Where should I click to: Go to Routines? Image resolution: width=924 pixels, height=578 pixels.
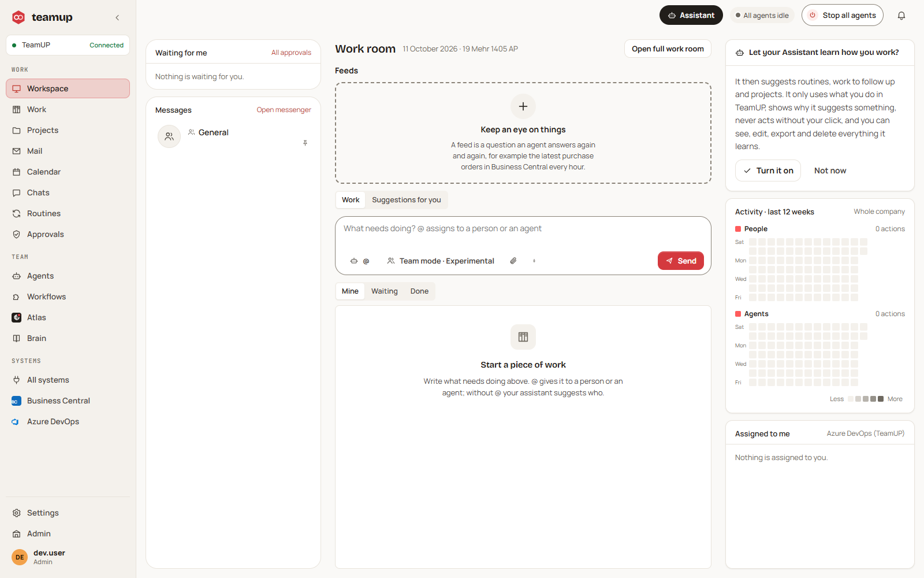coord(68,213)
